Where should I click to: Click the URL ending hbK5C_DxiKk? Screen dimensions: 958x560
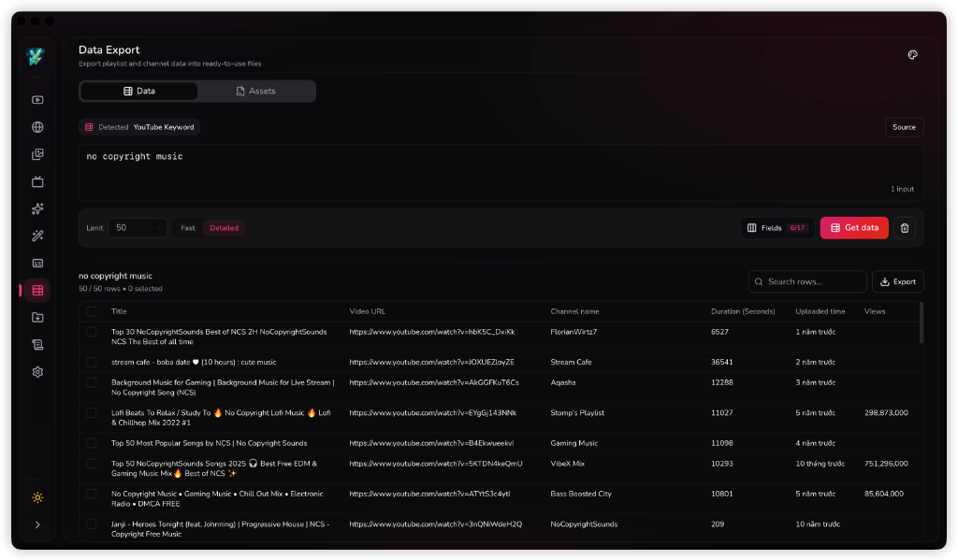click(432, 332)
